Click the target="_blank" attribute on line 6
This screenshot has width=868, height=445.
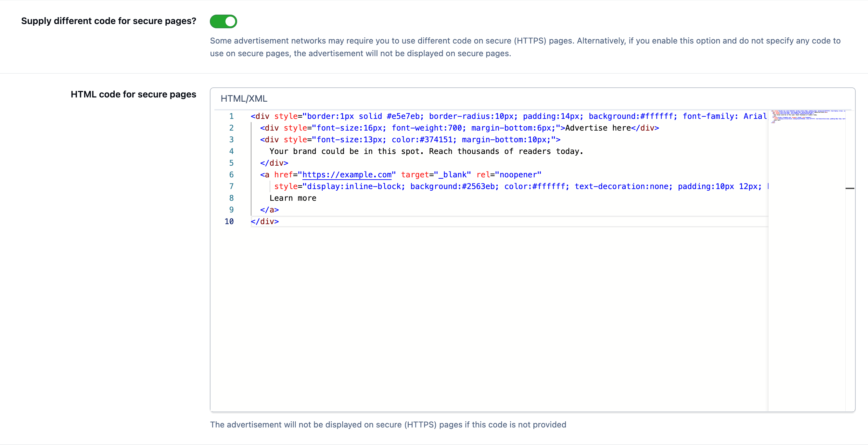436,174
